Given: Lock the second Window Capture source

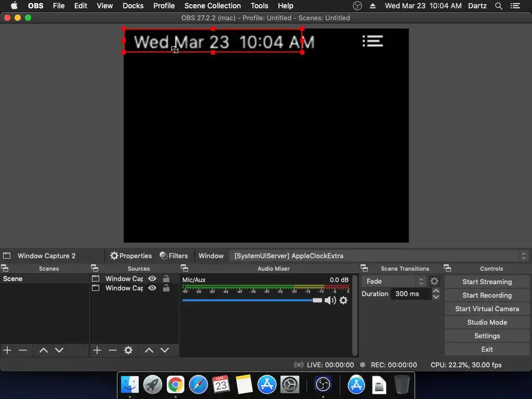Looking at the screenshot, I should tap(166, 288).
